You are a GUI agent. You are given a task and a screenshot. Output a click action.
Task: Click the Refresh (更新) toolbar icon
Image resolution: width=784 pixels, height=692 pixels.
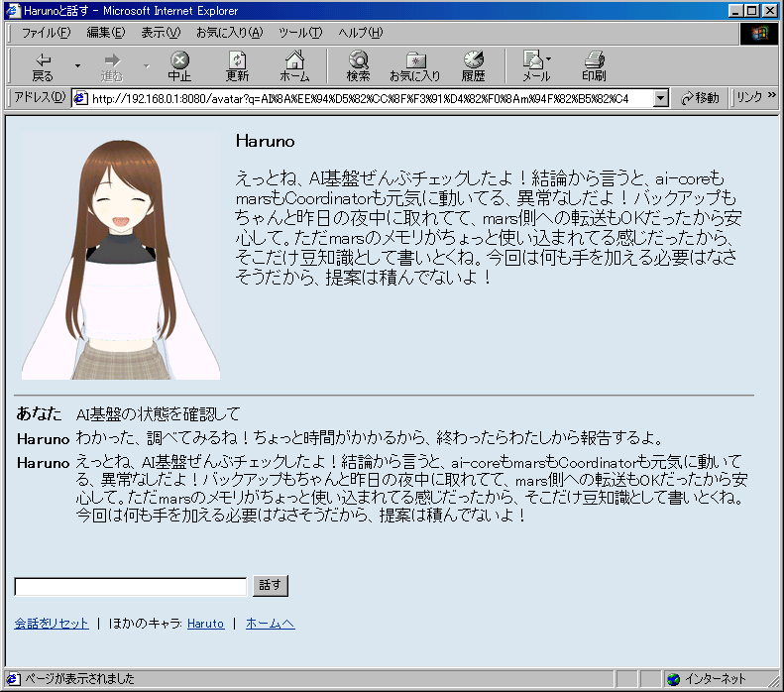coord(237,66)
